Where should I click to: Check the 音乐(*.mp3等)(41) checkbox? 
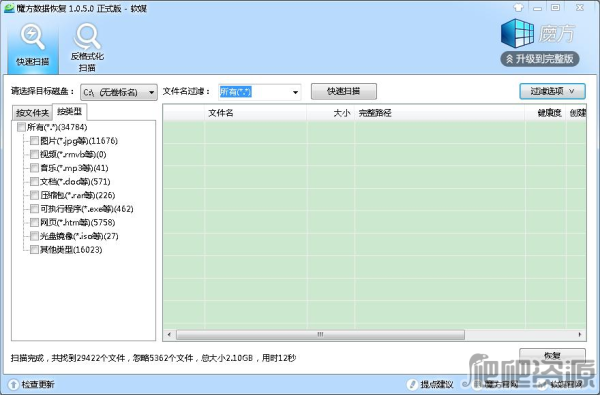[x=34, y=168]
